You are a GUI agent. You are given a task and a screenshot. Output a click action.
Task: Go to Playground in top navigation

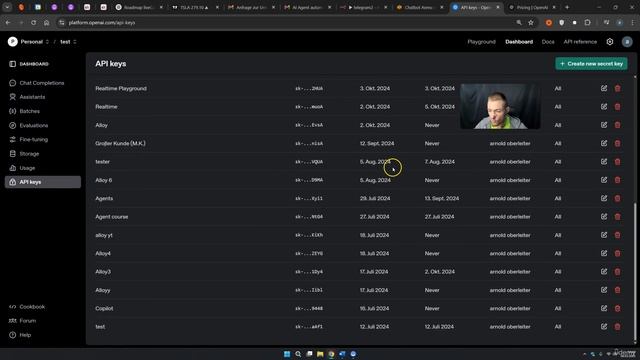(481, 42)
